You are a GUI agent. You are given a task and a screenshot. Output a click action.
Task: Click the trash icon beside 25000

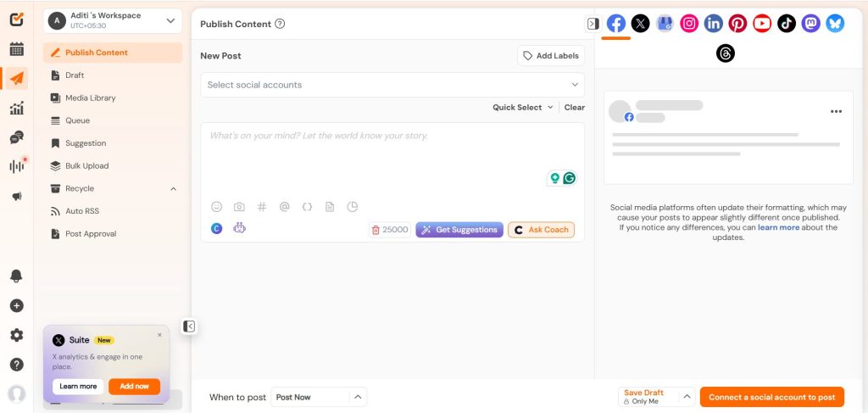coord(376,230)
